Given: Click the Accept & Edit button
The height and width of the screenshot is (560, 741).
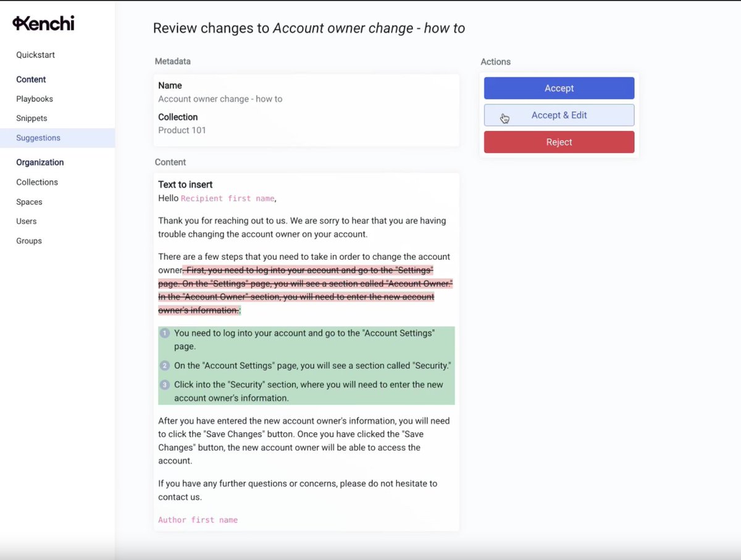Looking at the screenshot, I should click(x=559, y=115).
